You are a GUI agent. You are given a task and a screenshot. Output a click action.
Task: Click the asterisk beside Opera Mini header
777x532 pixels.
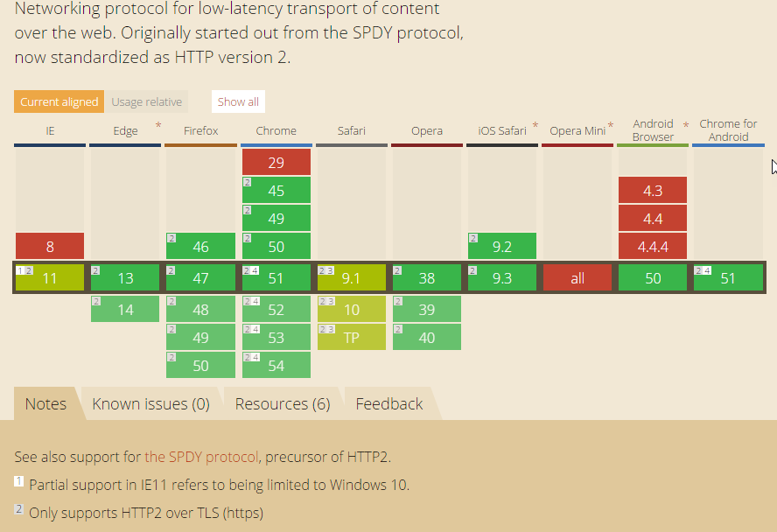[x=611, y=126]
